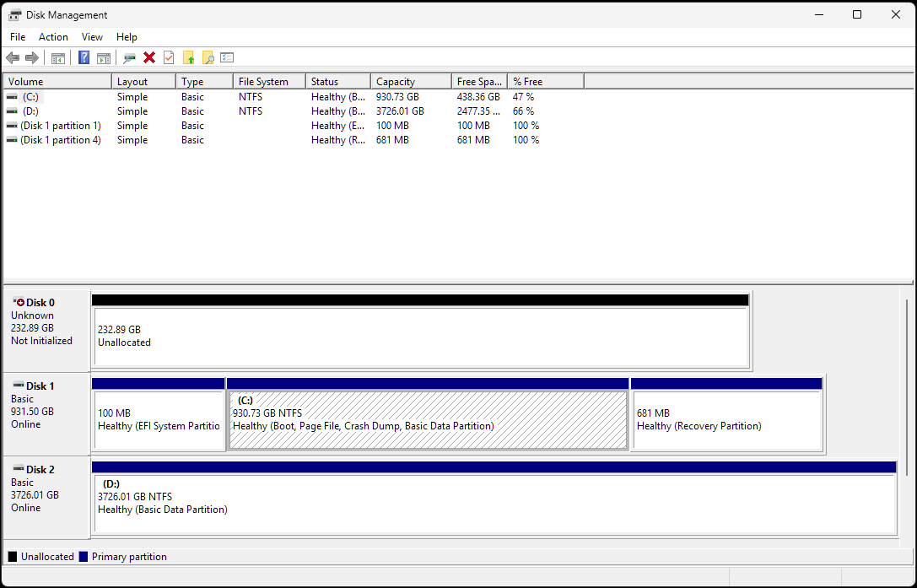Click the drive icon beside (D:) in volume list
Viewport: 917px width, 588px height.
pos(12,111)
